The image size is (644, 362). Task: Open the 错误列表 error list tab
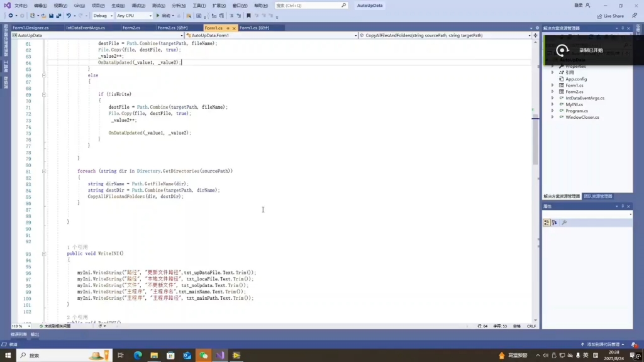coord(18,334)
